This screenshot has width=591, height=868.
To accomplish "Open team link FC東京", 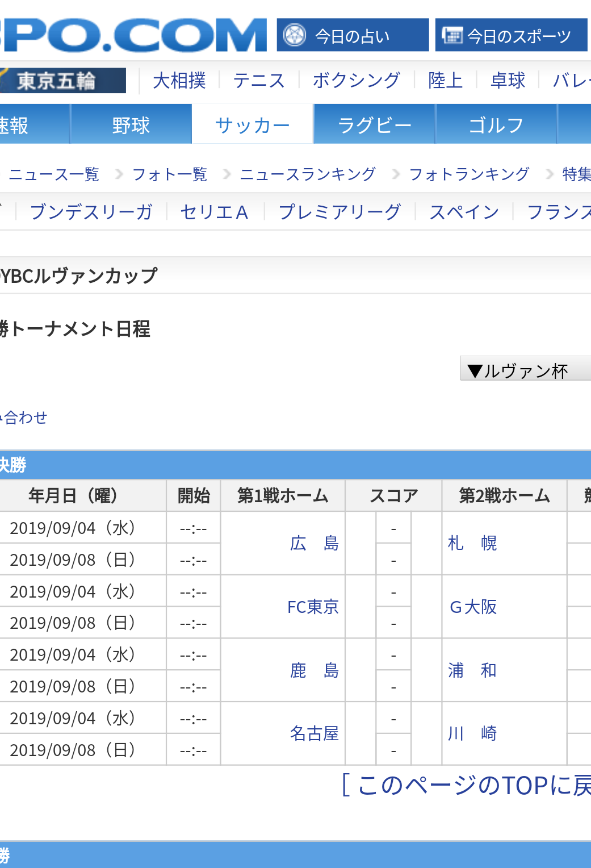I will click(313, 607).
